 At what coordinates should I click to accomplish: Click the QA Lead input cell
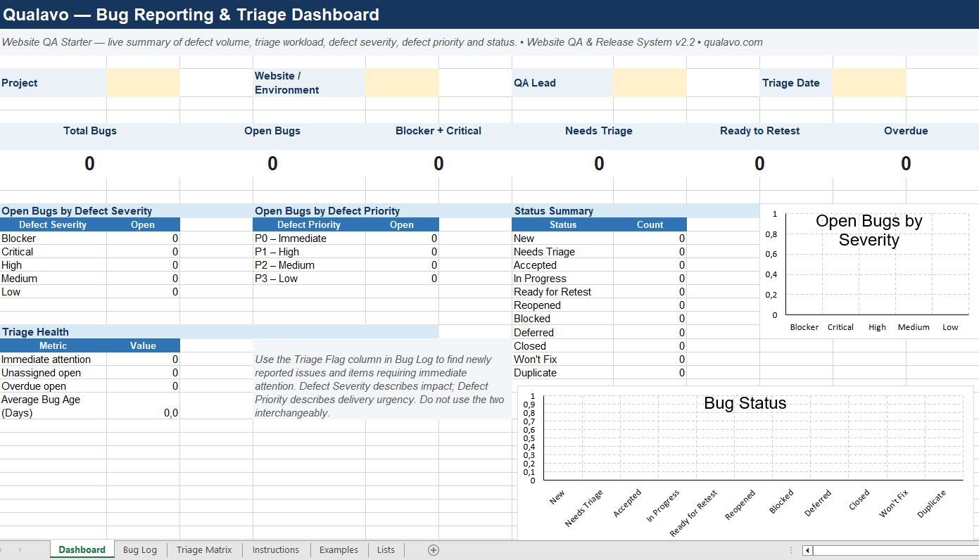tap(650, 83)
